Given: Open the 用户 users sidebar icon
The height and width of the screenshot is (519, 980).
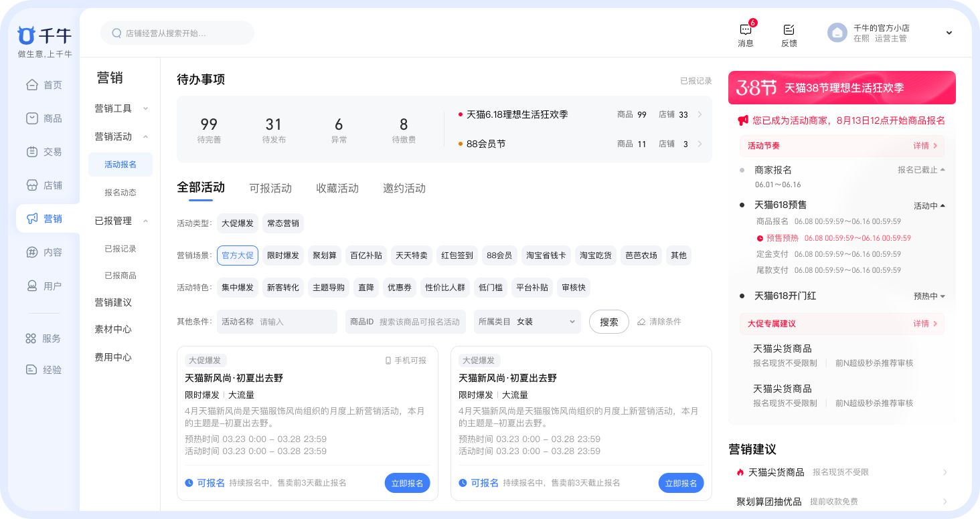Looking at the screenshot, I should [x=32, y=286].
